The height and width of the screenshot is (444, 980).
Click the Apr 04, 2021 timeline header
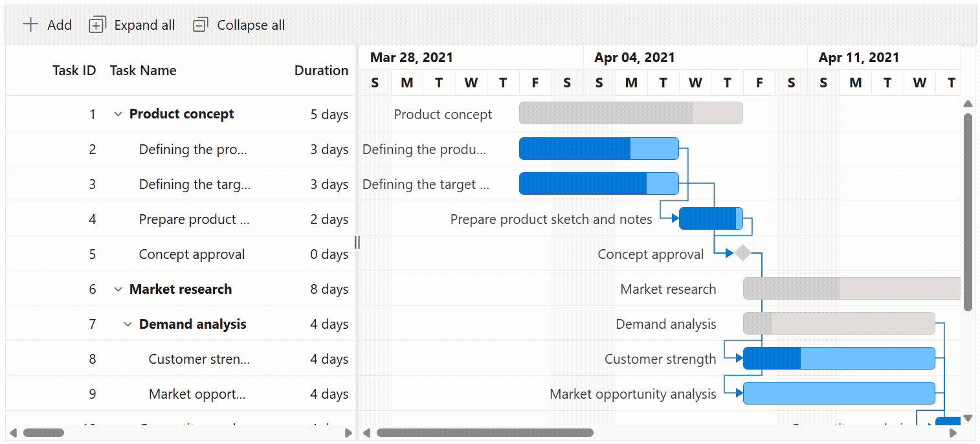pyautogui.click(x=634, y=57)
